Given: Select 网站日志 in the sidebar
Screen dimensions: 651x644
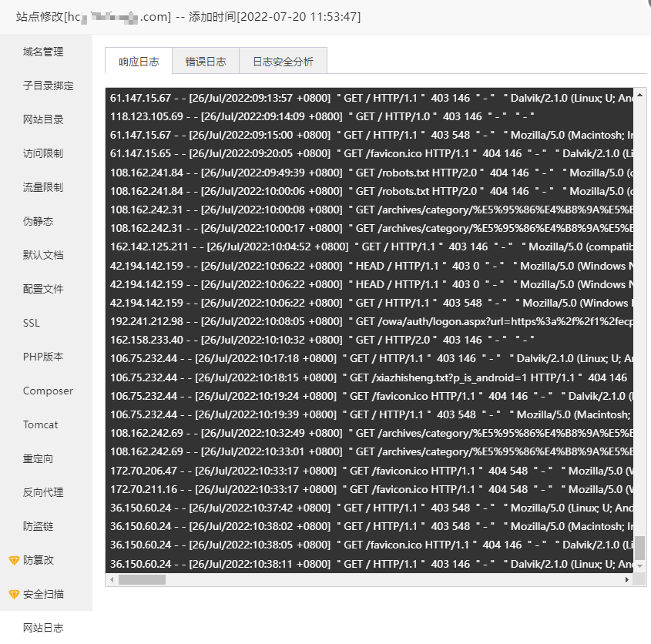Looking at the screenshot, I should click(x=43, y=628).
